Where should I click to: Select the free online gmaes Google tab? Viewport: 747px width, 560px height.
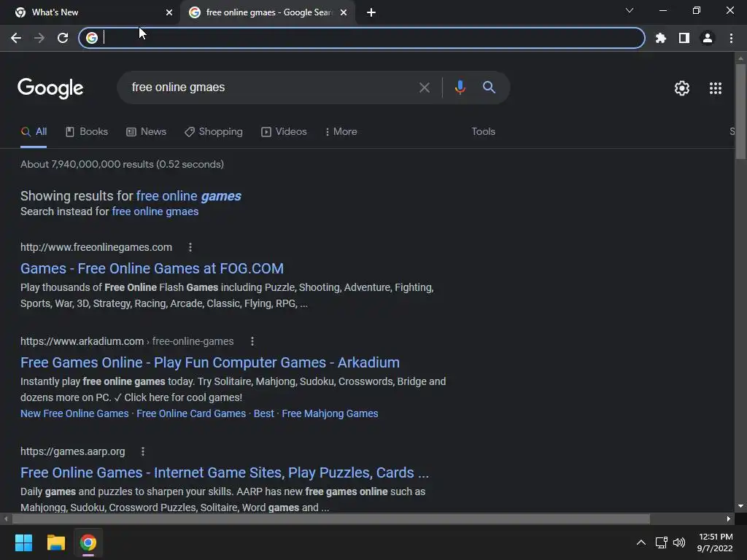click(x=268, y=12)
